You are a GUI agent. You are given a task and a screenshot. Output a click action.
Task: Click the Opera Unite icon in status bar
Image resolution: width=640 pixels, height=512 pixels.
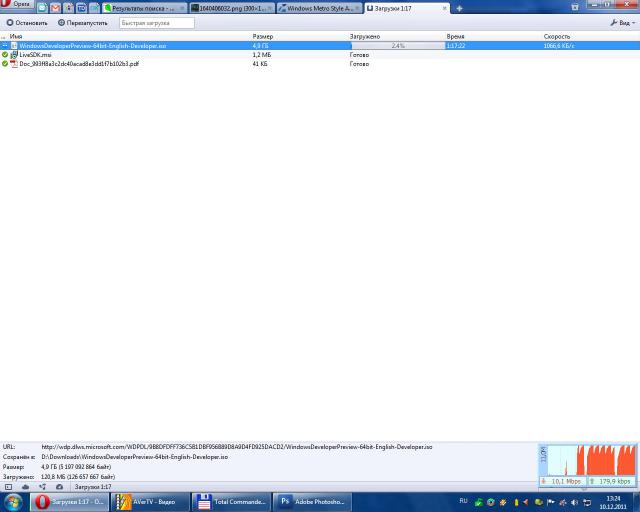point(42,487)
